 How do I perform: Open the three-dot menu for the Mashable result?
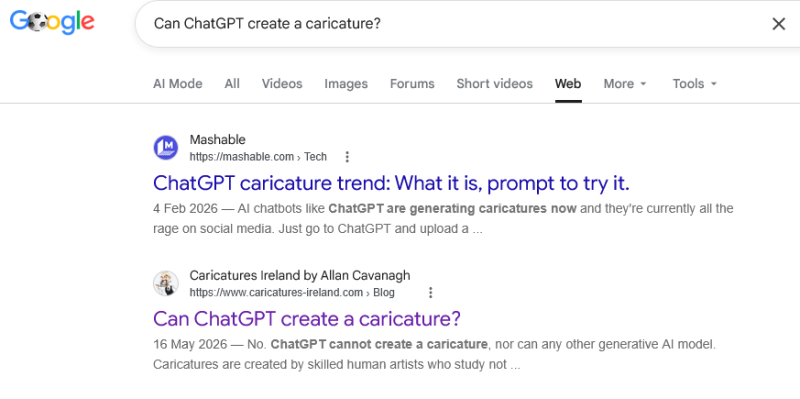tap(347, 157)
